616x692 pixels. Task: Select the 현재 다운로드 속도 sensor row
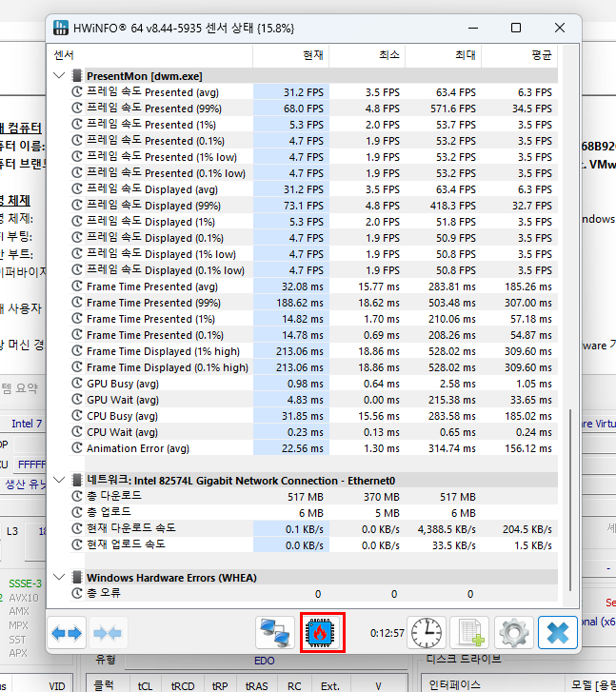tap(313, 529)
